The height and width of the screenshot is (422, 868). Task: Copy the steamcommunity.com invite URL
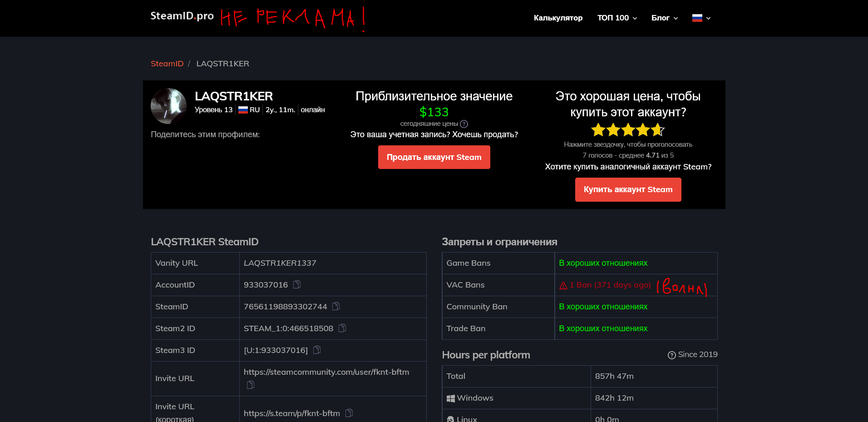click(x=251, y=385)
